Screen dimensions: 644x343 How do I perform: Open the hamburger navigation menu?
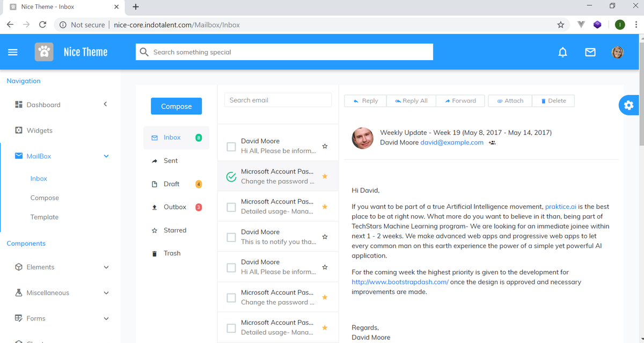point(13,52)
